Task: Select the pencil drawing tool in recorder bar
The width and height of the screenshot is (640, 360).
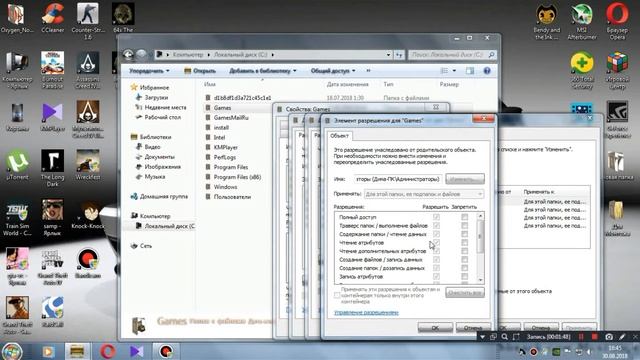Action: pyautogui.click(x=622, y=337)
